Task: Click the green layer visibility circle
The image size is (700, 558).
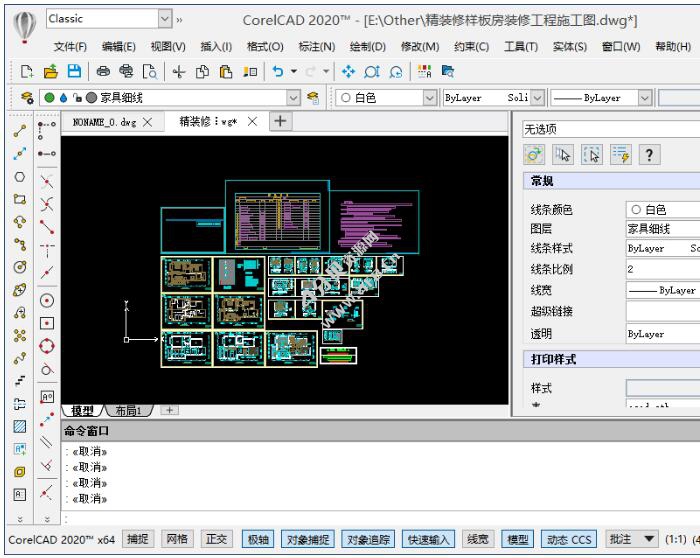Action: click(50, 97)
